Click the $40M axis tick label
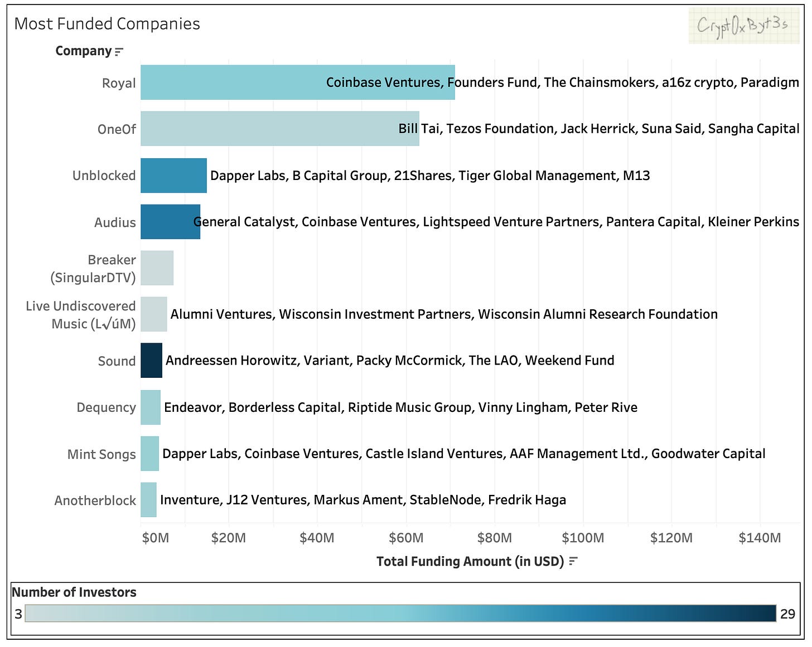 pyautogui.click(x=317, y=538)
